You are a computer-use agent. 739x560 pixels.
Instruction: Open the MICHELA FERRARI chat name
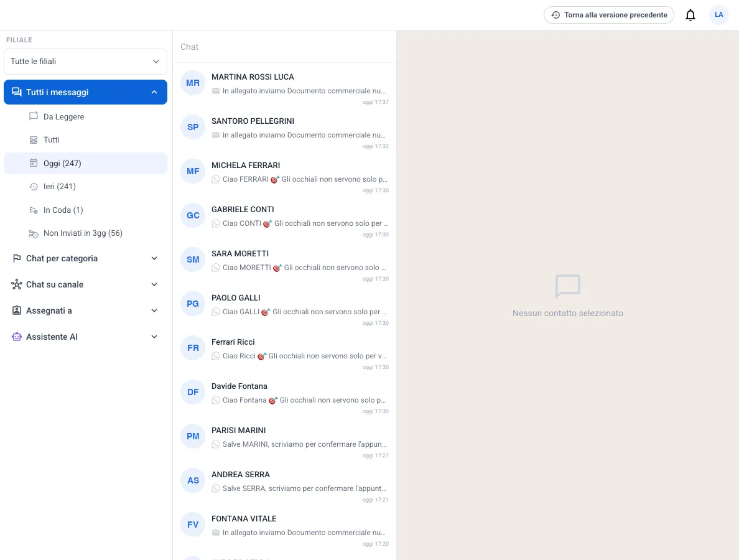pyautogui.click(x=246, y=166)
